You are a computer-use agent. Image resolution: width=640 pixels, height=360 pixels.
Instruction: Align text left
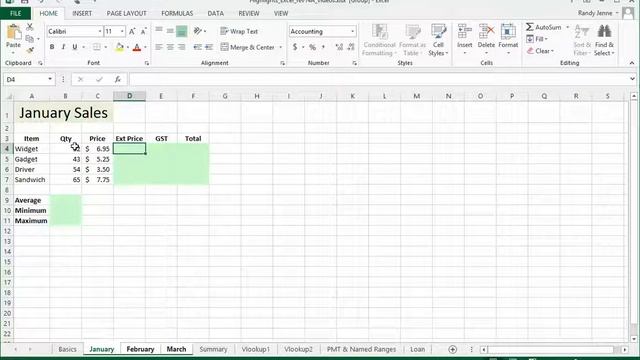(x=159, y=47)
